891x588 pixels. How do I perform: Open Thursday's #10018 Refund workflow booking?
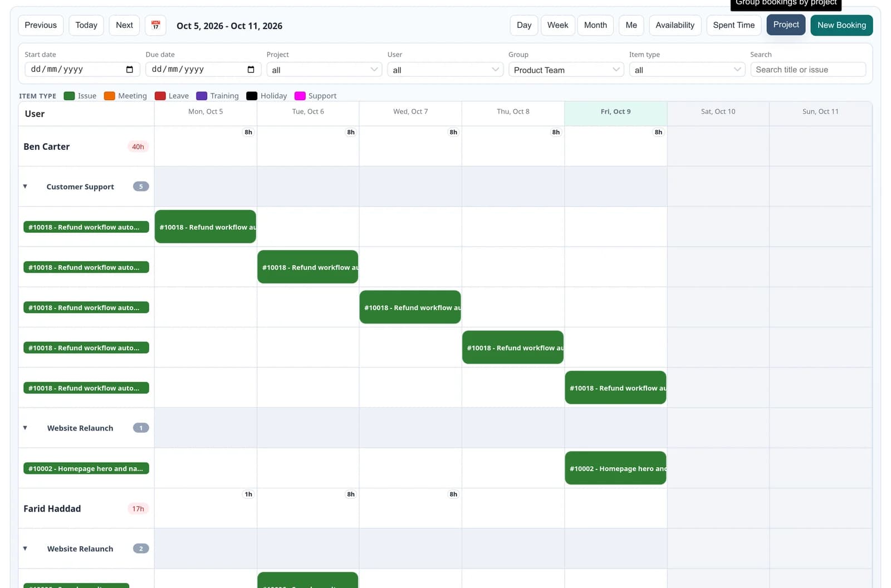[x=513, y=347]
